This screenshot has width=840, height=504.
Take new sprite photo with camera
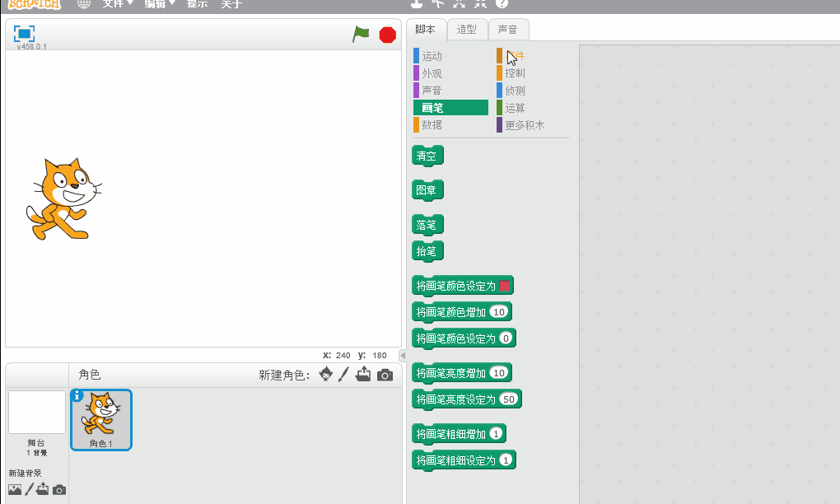pyautogui.click(x=385, y=375)
